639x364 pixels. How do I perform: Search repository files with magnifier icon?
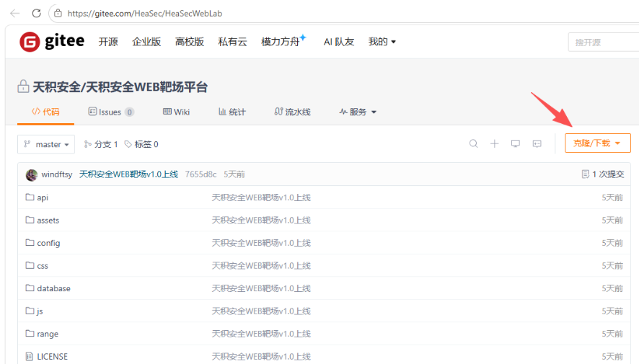pos(474,143)
